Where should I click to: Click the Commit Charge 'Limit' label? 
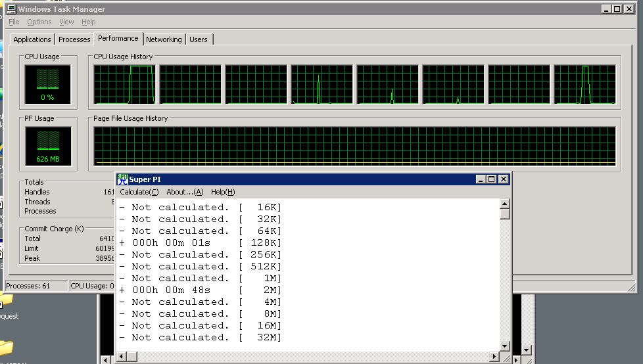click(x=31, y=248)
